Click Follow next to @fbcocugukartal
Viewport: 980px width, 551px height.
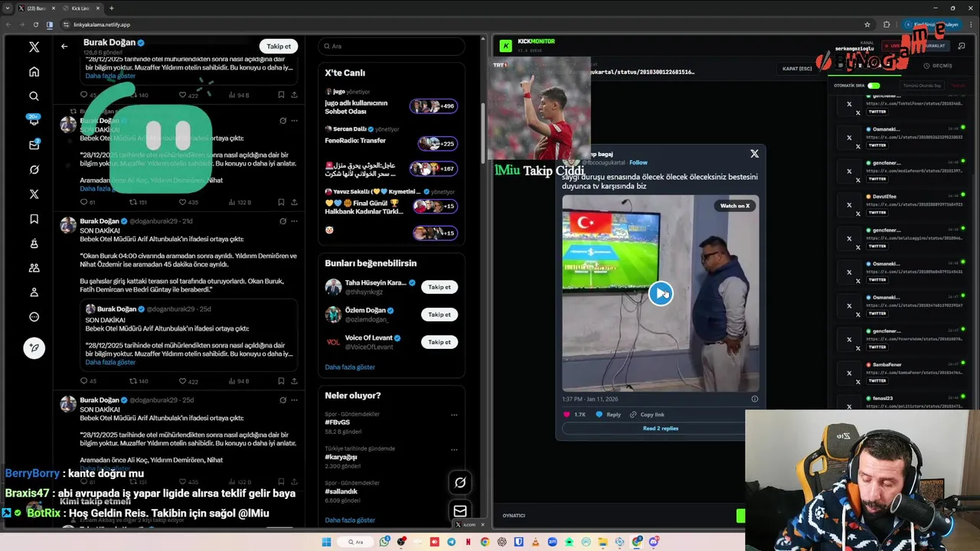point(638,162)
